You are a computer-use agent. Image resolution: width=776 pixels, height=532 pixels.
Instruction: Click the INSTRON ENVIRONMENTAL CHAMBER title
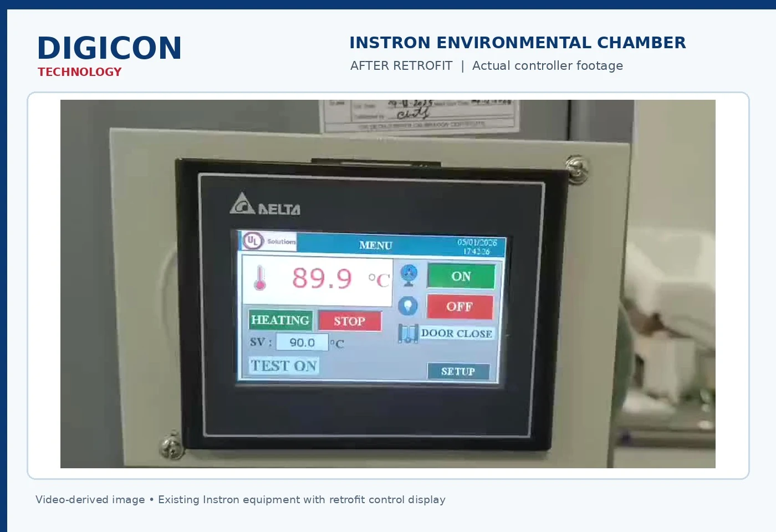tap(518, 43)
